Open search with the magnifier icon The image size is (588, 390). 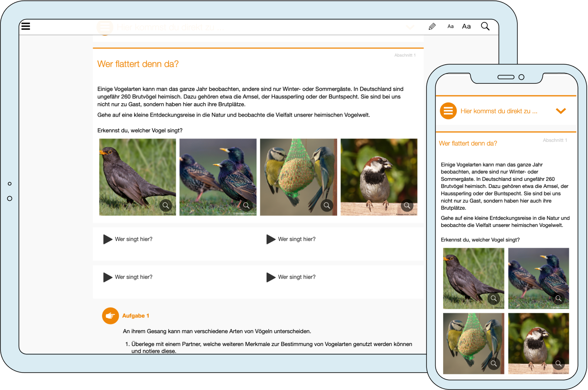(x=485, y=27)
